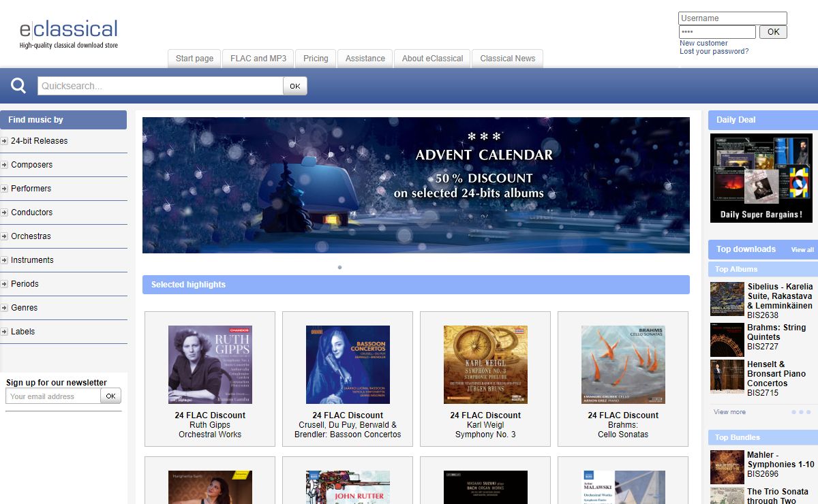Click the banner carousel dot indicator
This screenshot has height=504, width=818.
coord(339,268)
